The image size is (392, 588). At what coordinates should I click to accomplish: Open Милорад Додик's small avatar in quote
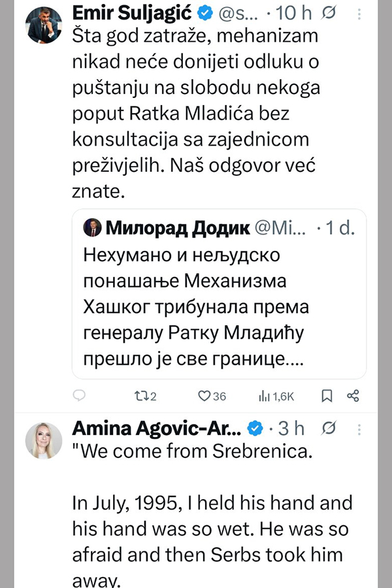[91, 228]
